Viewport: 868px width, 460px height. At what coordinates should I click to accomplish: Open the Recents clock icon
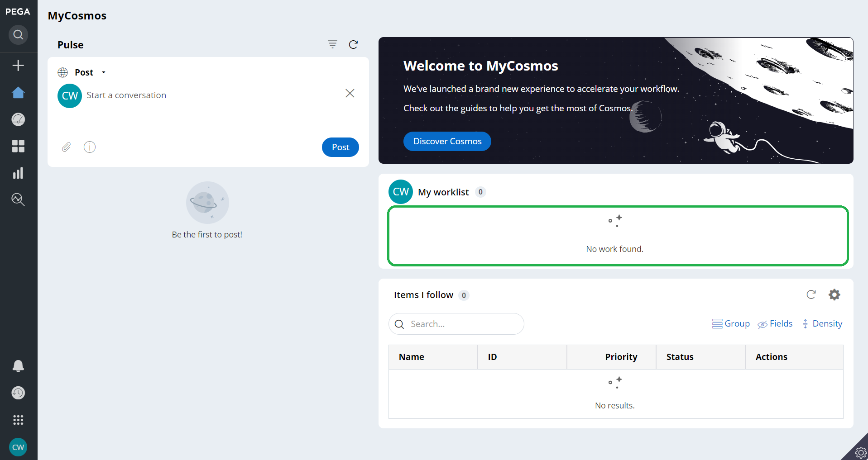pyautogui.click(x=18, y=393)
